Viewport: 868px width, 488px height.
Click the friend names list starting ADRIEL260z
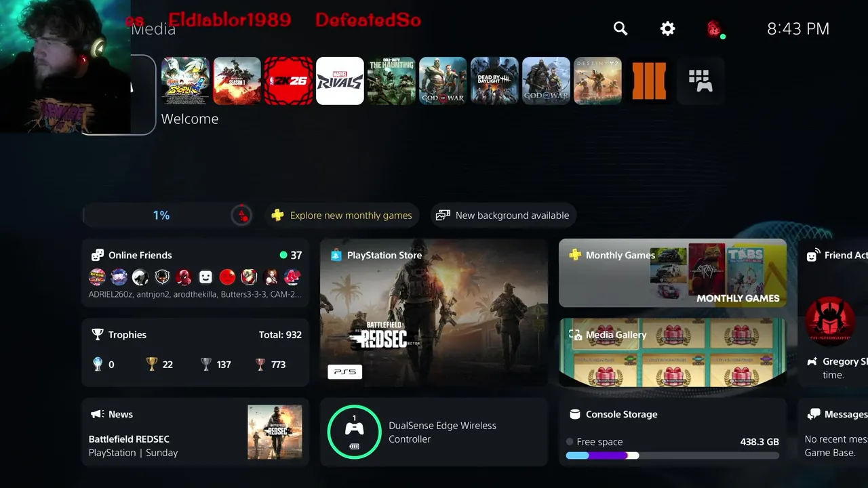195,295
